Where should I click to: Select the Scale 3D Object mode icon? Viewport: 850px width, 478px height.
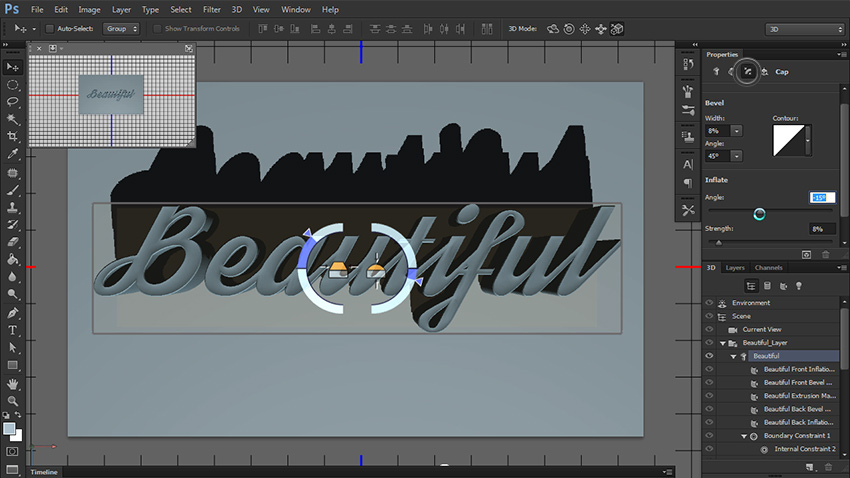tap(619, 29)
